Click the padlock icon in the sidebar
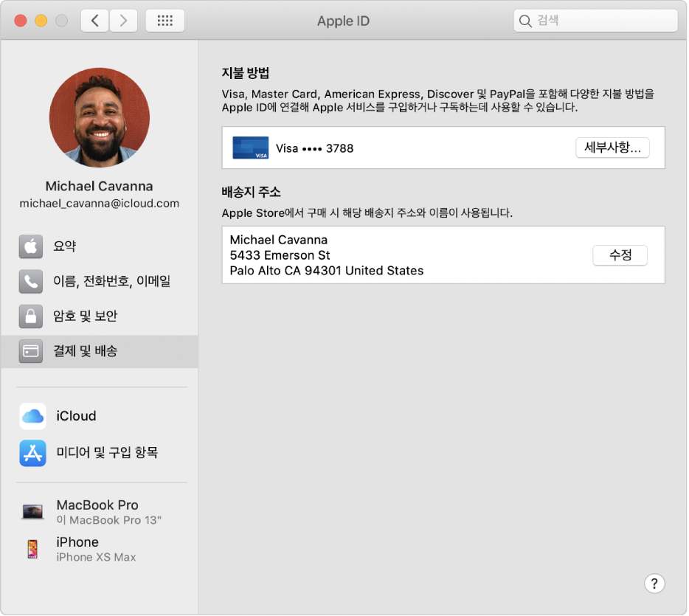This screenshot has width=689, height=616. point(31,316)
